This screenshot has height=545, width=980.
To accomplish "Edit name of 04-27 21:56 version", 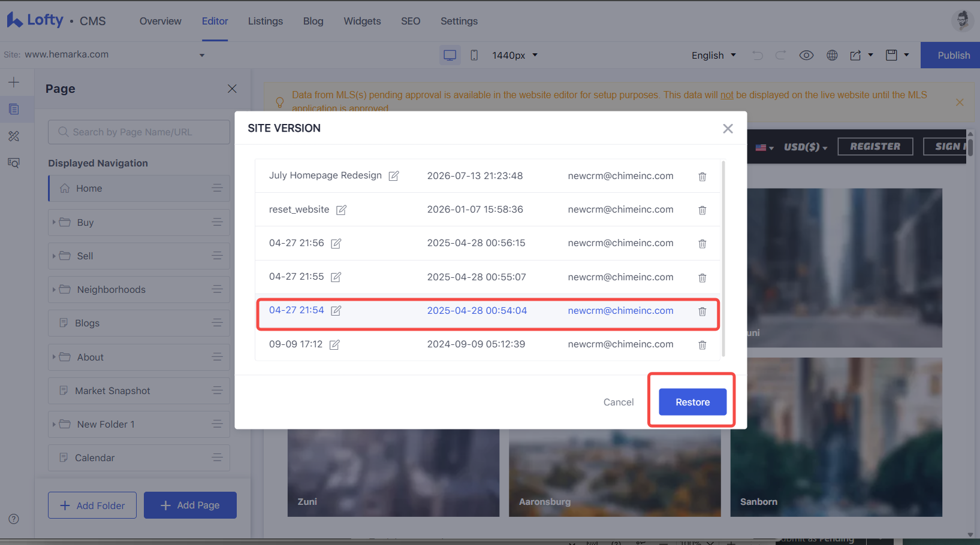I will (336, 243).
